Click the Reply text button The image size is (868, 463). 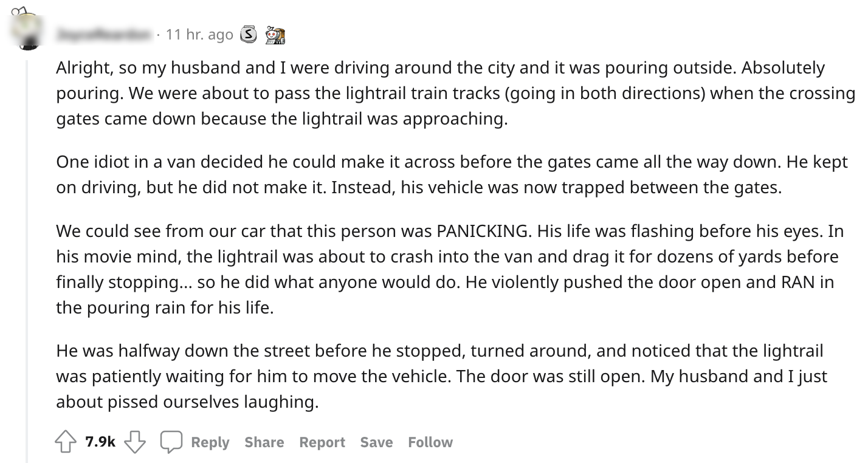(x=210, y=442)
